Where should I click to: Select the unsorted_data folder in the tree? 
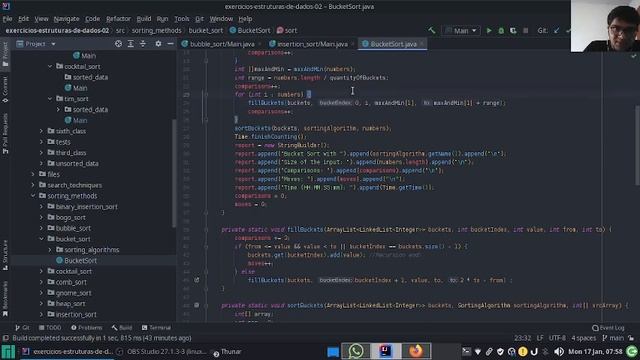point(77,163)
